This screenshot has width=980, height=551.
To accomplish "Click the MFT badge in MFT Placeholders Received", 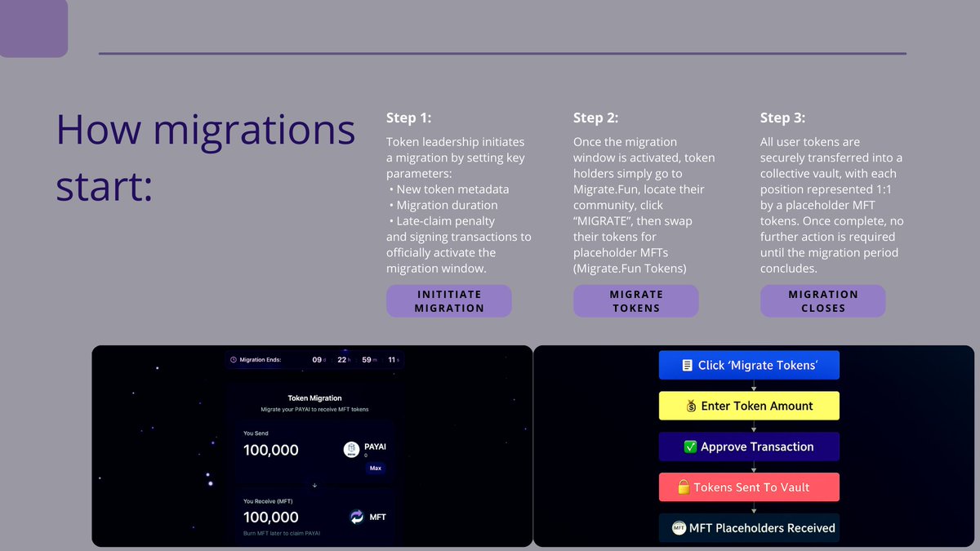I will [x=679, y=528].
